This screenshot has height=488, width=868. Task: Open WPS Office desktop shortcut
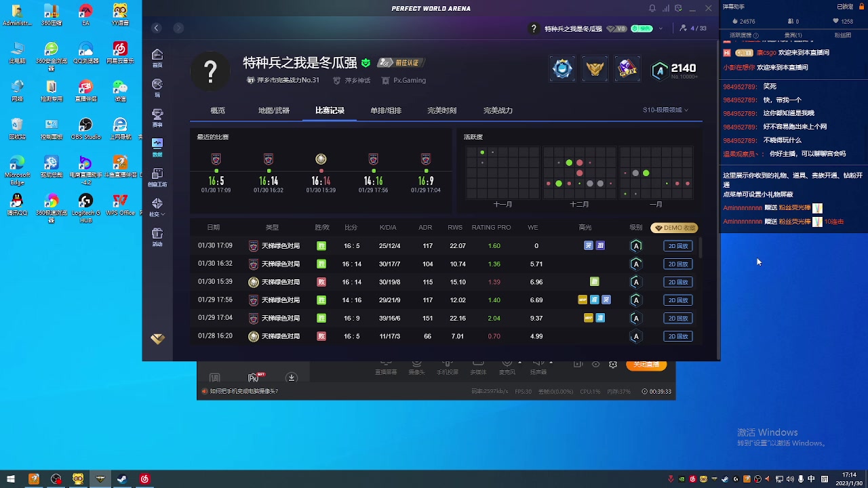(120, 205)
